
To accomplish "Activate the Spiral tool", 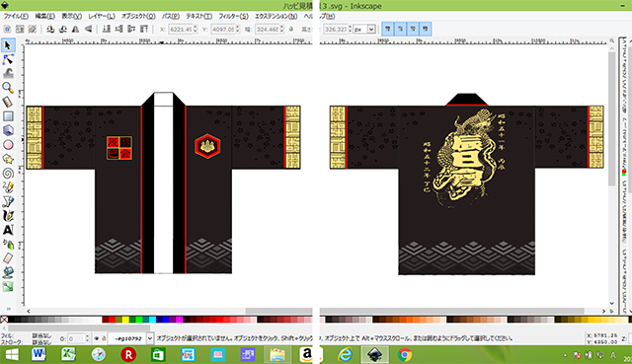I will pos(8,174).
